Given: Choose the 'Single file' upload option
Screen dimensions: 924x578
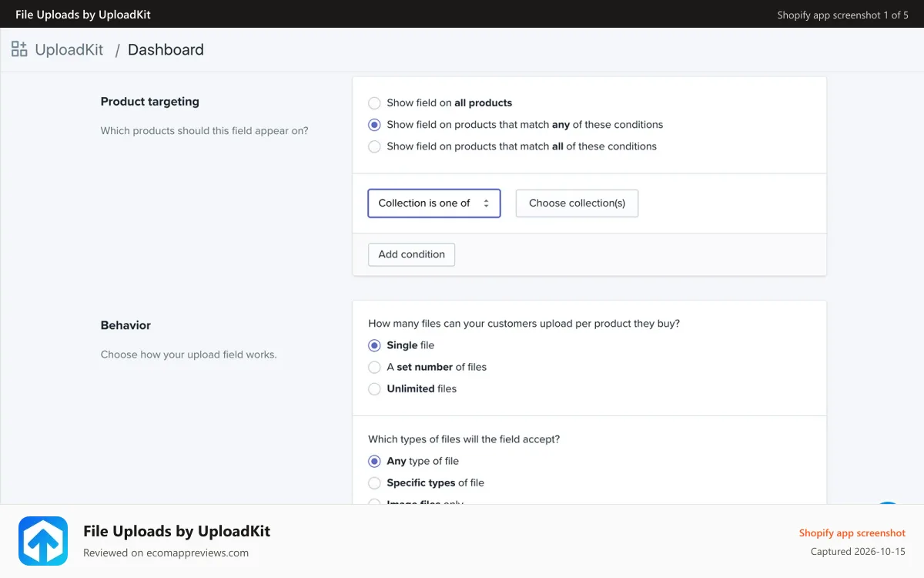Looking at the screenshot, I should [374, 345].
